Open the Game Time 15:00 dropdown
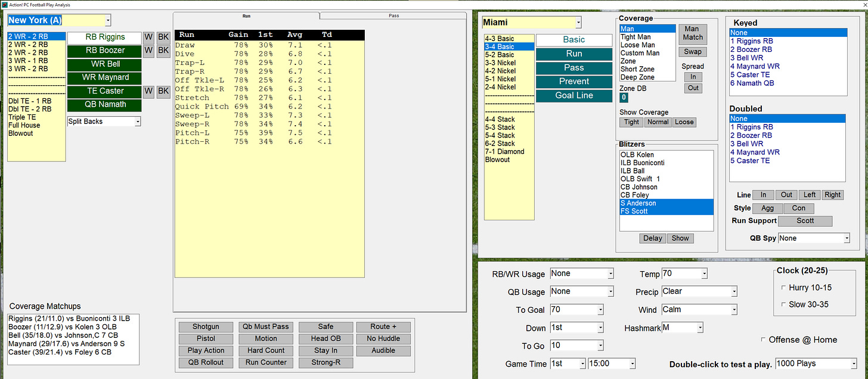Image resolution: width=868 pixels, height=379 pixels. point(633,364)
